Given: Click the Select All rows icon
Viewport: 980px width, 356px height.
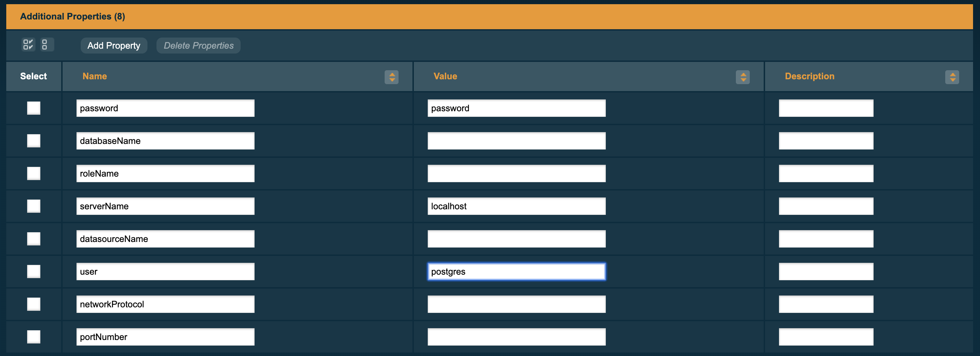Looking at the screenshot, I should (x=28, y=45).
